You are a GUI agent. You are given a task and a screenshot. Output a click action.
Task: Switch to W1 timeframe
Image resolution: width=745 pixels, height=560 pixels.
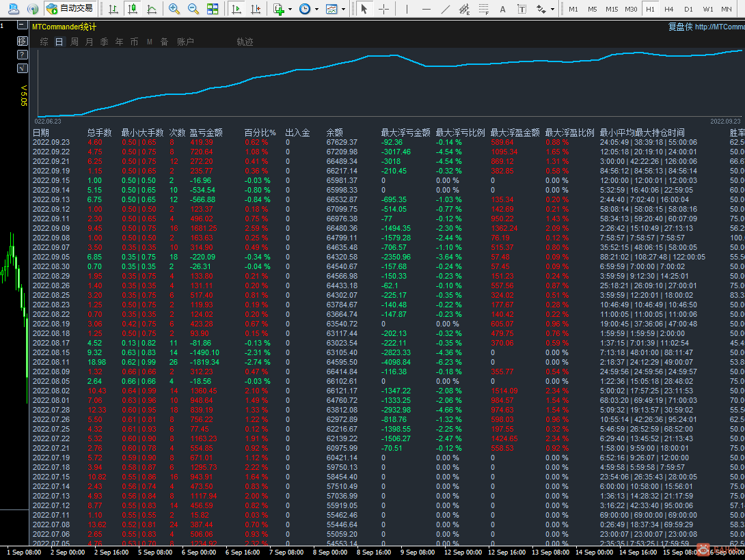[708, 9]
